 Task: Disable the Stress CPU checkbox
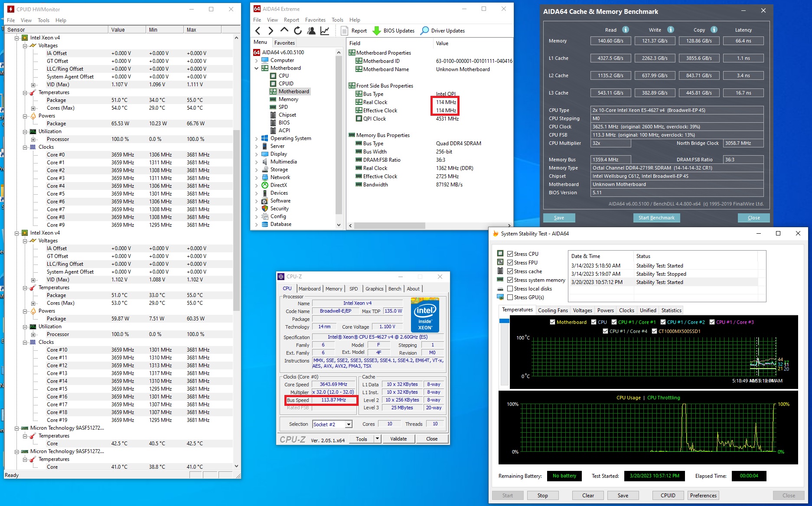coord(510,254)
